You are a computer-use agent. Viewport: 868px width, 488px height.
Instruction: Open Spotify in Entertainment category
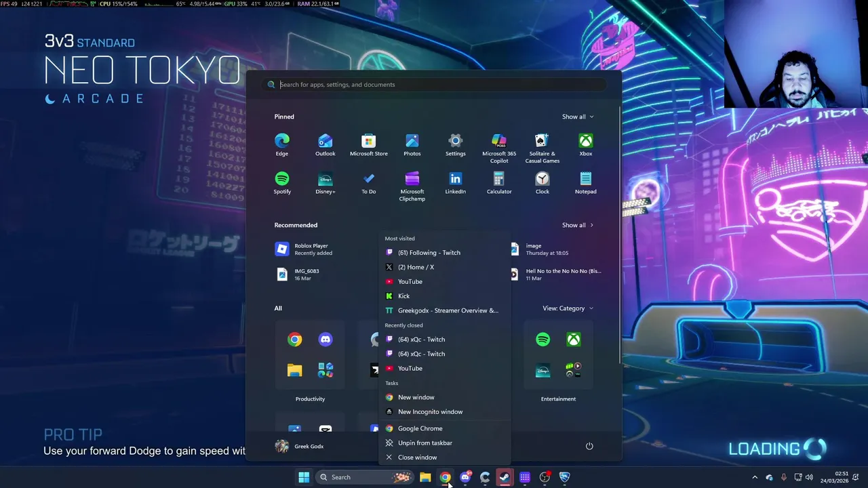tap(542, 340)
